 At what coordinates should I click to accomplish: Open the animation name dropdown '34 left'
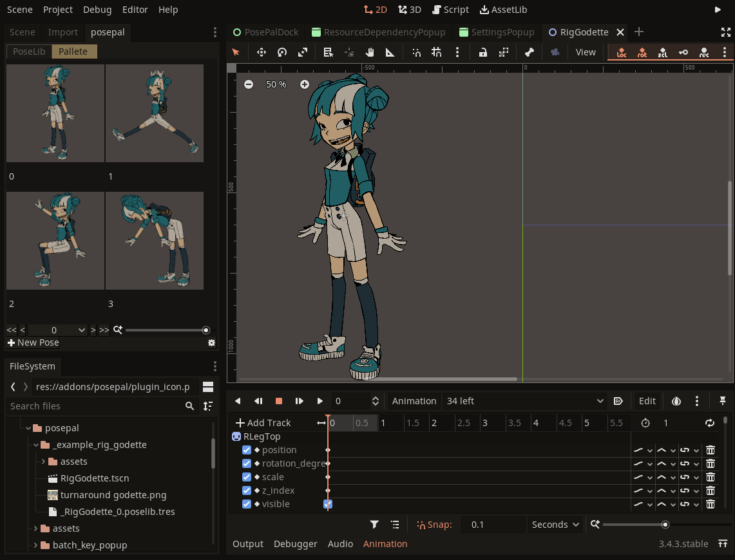pyautogui.click(x=525, y=401)
